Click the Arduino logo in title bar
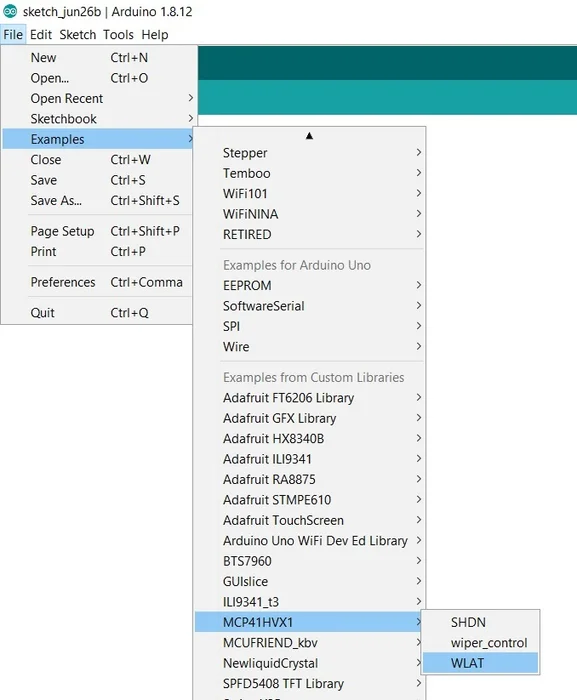Viewport: 577px width, 700px height. 10,11
